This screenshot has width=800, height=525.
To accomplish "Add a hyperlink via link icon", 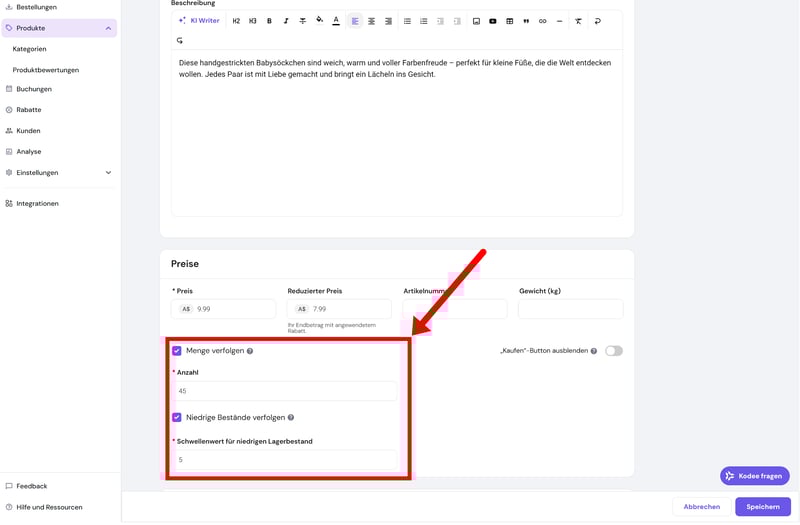I will 543,21.
